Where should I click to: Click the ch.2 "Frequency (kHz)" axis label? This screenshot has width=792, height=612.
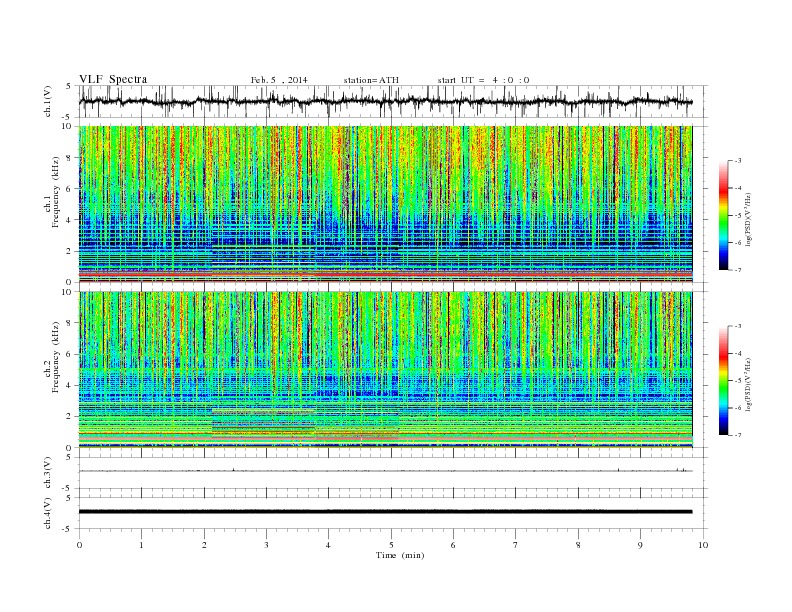tap(56, 356)
